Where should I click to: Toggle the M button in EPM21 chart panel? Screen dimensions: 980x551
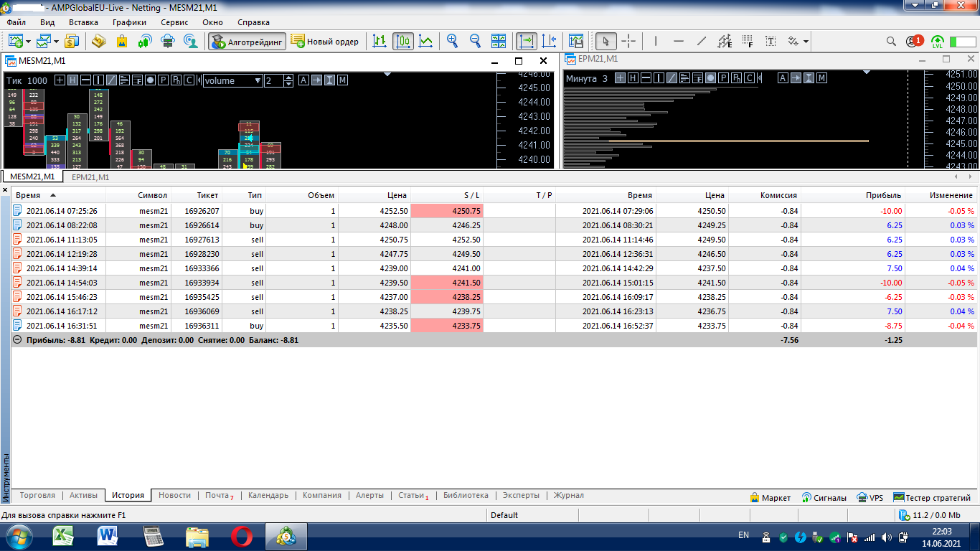pos(821,78)
